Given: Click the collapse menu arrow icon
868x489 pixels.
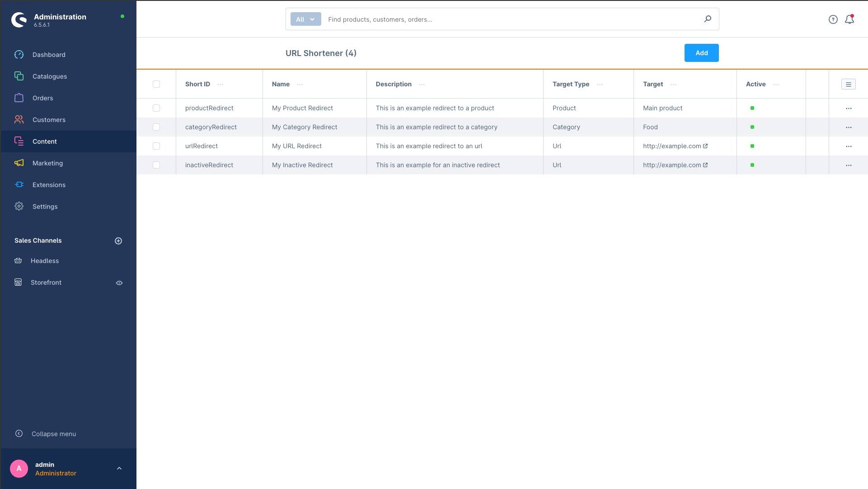Looking at the screenshot, I should click(x=19, y=433).
